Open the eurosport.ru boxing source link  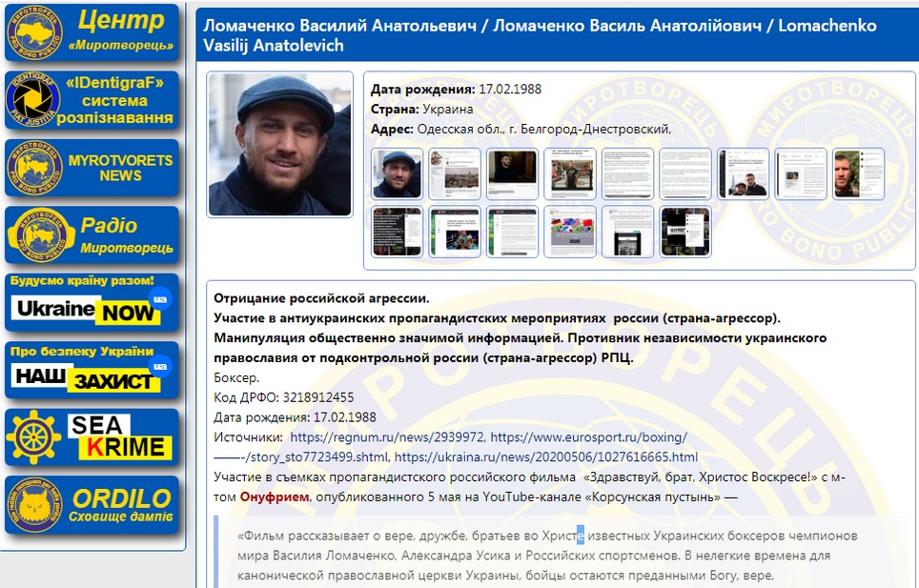coord(588,437)
